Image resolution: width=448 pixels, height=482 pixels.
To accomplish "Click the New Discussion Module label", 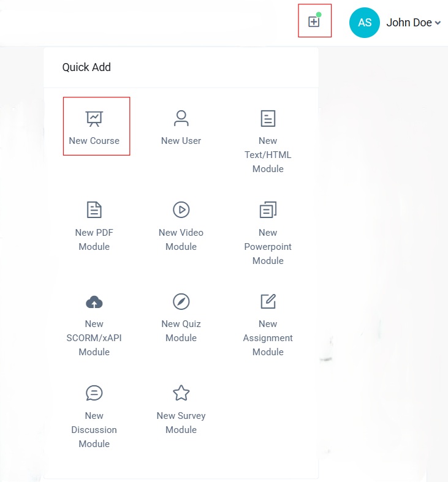I will pyautogui.click(x=94, y=430).
